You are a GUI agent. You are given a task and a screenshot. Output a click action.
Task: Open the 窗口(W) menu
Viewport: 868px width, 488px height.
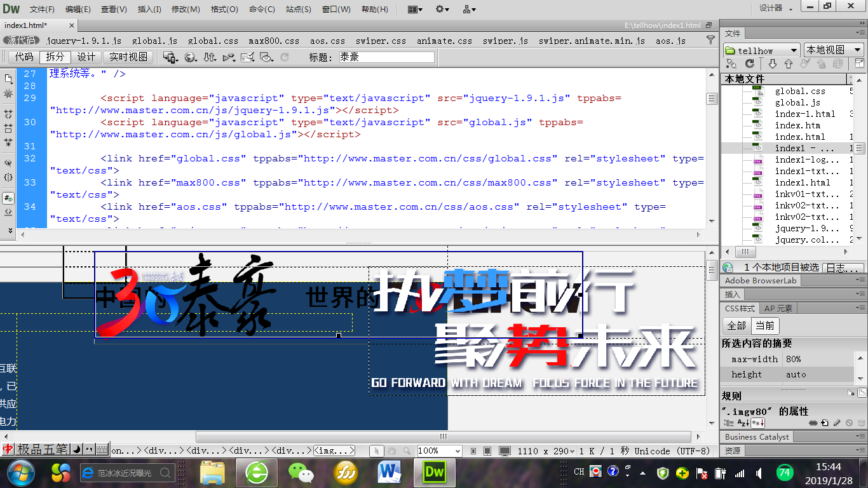[336, 10]
